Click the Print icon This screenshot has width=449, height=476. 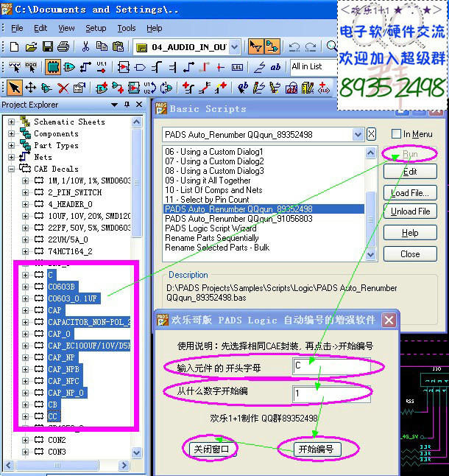click(x=63, y=47)
